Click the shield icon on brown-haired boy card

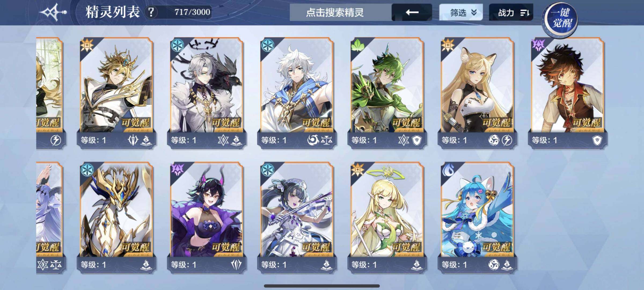point(597,140)
